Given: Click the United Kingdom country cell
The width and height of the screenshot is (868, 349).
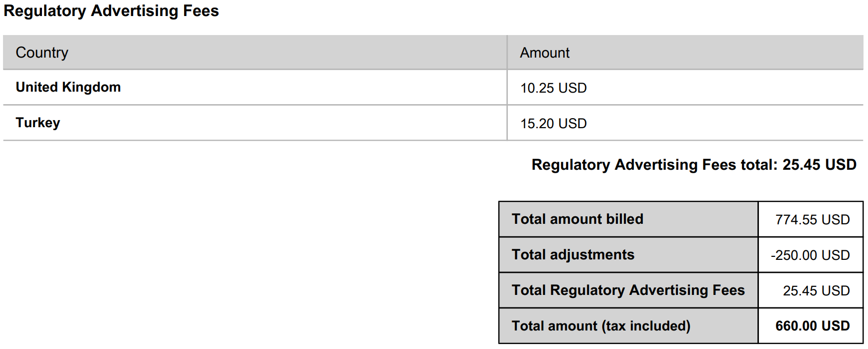Looking at the screenshot, I should coord(68,87).
